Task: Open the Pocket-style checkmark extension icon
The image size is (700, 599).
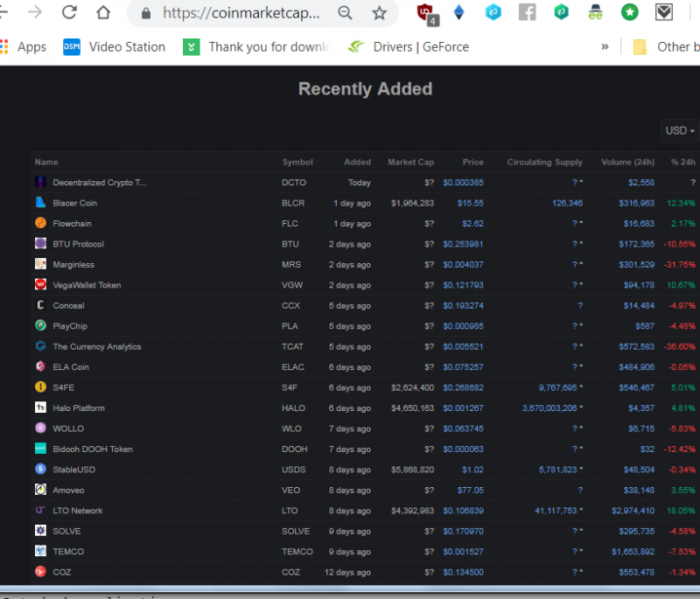Action: pyautogui.click(x=664, y=12)
